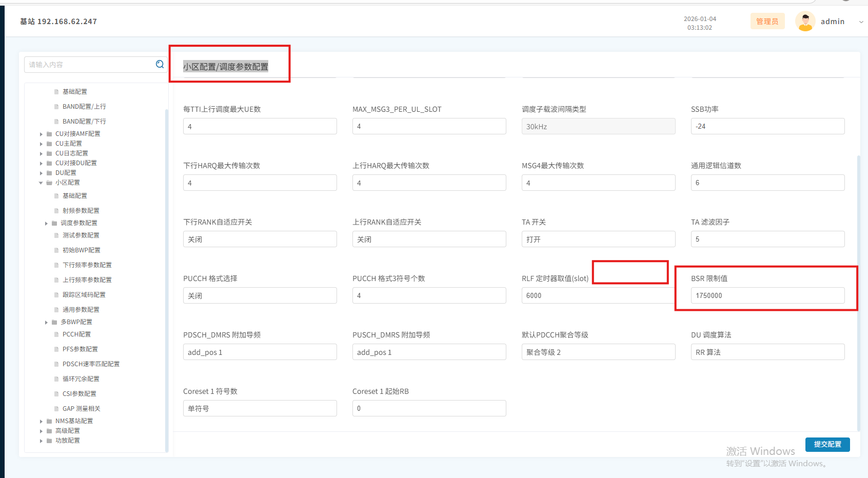868x478 pixels.
Task: Click the folder icon beside CU主配置
Action: [49, 144]
